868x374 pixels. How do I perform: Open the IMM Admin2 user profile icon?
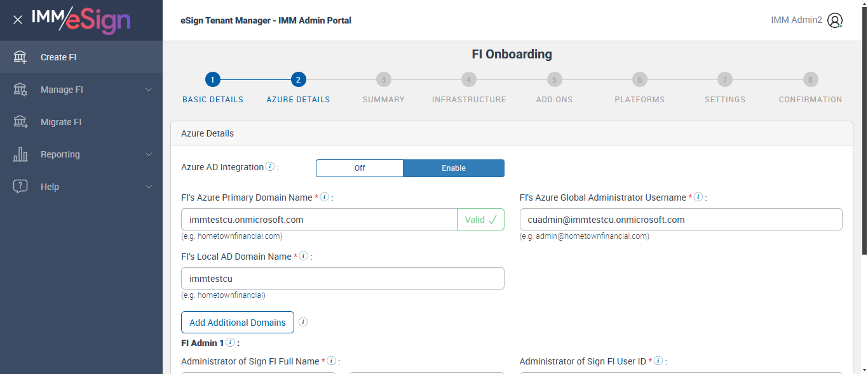(x=835, y=20)
